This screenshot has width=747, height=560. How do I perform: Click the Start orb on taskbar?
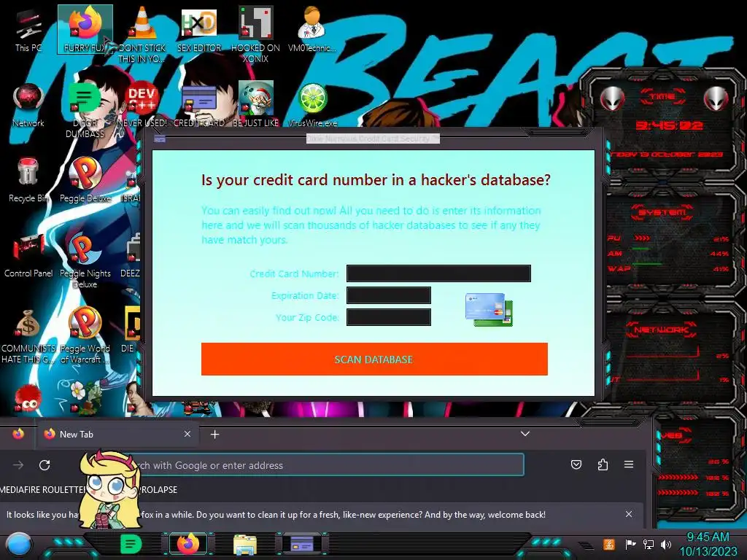[x=18, y=544]
